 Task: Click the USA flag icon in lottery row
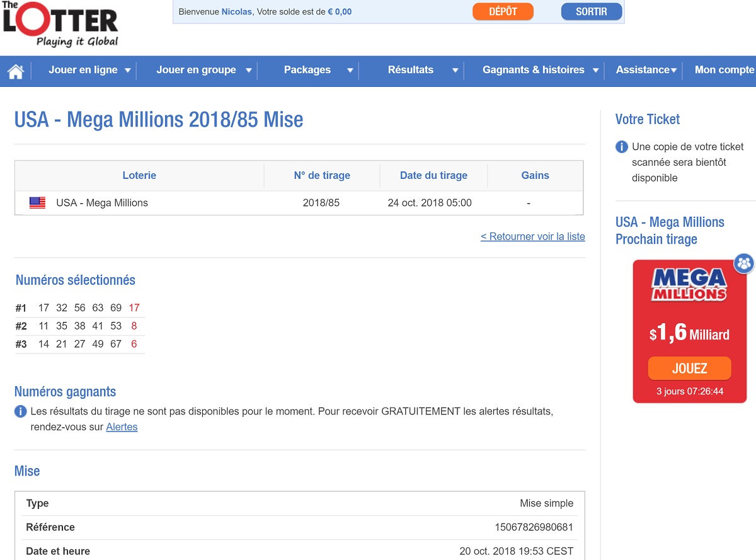point(37,203)
